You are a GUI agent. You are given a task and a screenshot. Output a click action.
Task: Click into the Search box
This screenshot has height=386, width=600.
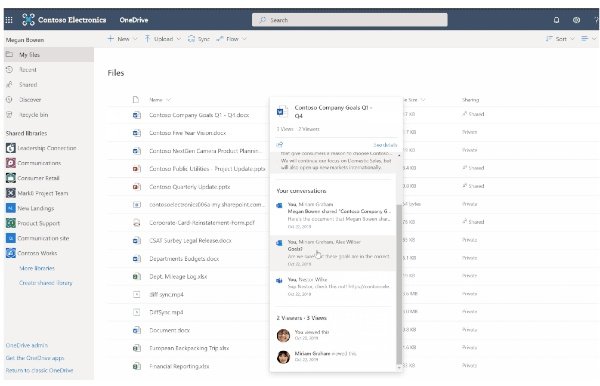349,20
